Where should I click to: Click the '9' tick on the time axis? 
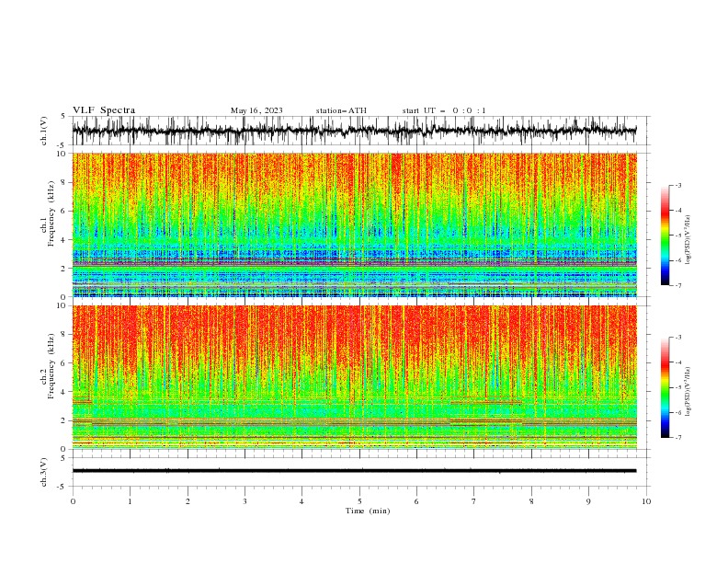click(588, 501)
